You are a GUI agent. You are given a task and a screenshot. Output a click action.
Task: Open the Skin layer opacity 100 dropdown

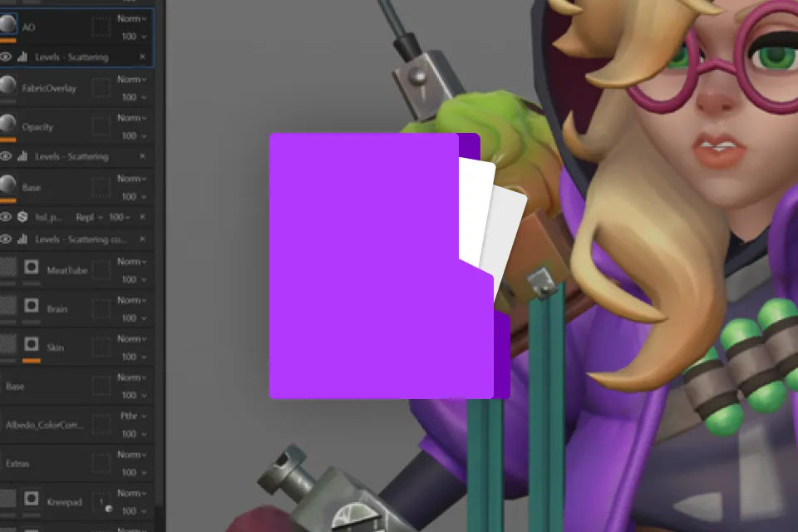click(x=135, y=357)
